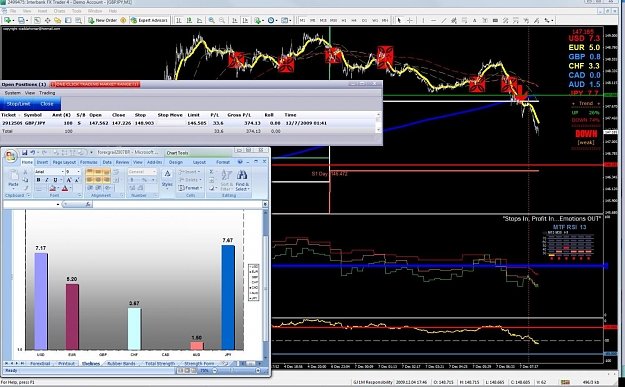Open the Window menu in MT4
Viewport: 625px width, 387px height.
[x=95, y=11]
